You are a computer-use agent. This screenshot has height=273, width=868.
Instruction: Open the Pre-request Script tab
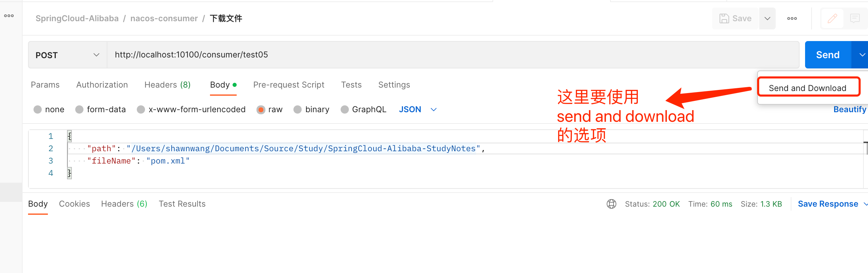289,85
